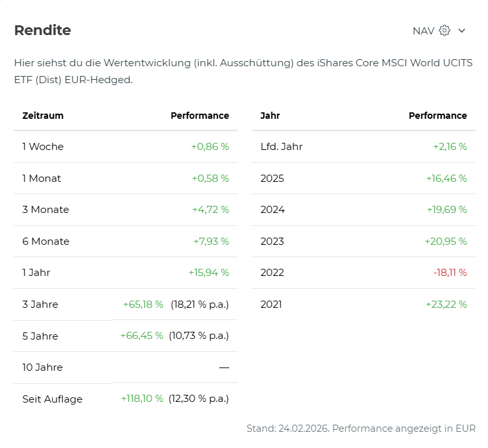The image size is (488, 448).
Task: Select the Zeitraum column header
Action: pyautogui.click(x=43, y=116)
